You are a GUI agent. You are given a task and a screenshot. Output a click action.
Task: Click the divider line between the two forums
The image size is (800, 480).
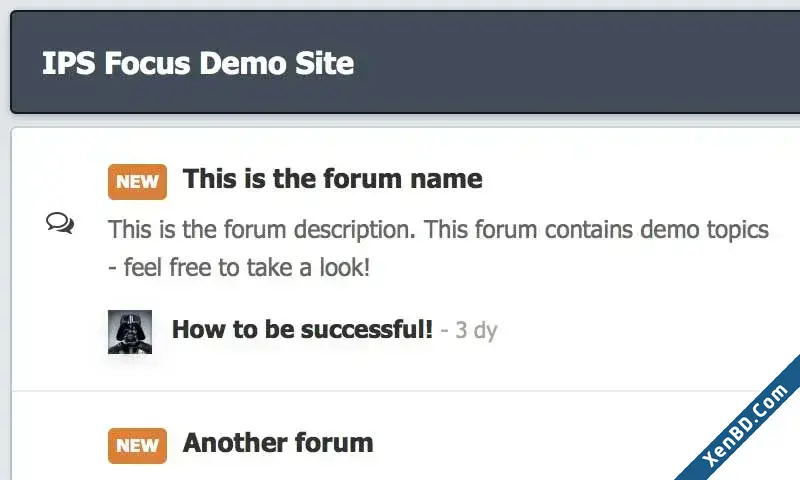click(x=406, y=391)
